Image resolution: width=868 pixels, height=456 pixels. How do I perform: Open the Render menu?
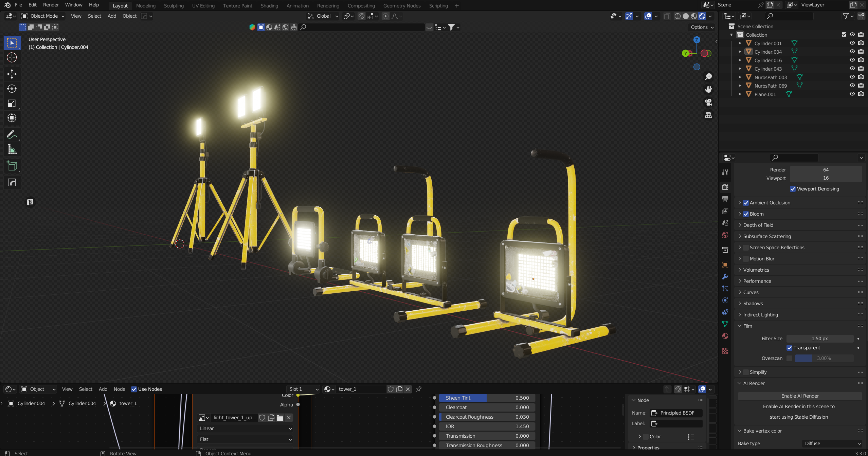(51, 5)
